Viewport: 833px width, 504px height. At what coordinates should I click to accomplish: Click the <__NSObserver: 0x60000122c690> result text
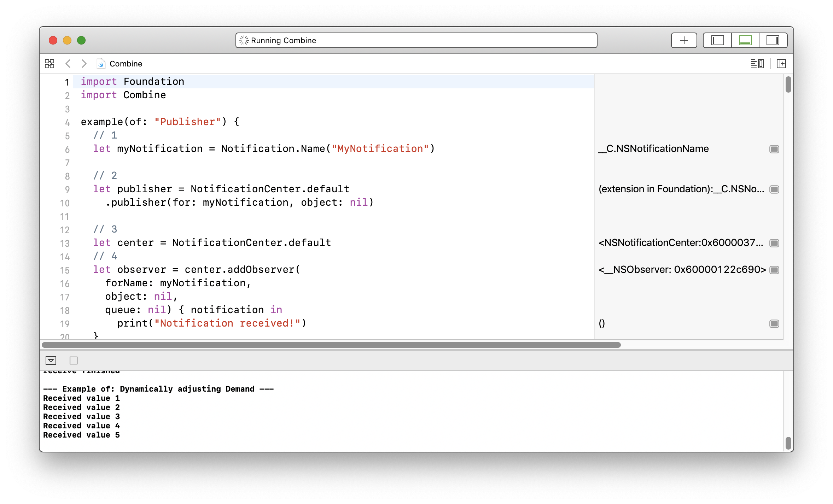point(682,270)
